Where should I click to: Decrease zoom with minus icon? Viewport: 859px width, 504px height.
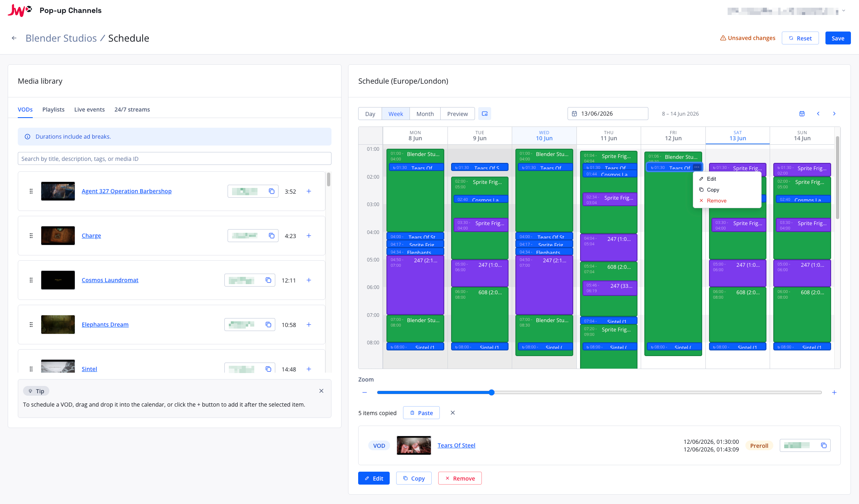click(365, 392)
